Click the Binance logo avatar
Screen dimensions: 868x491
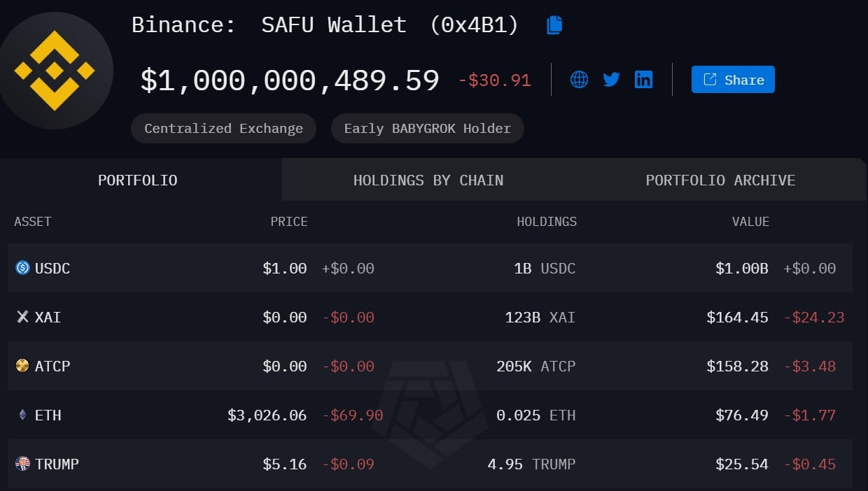(55, 70)
